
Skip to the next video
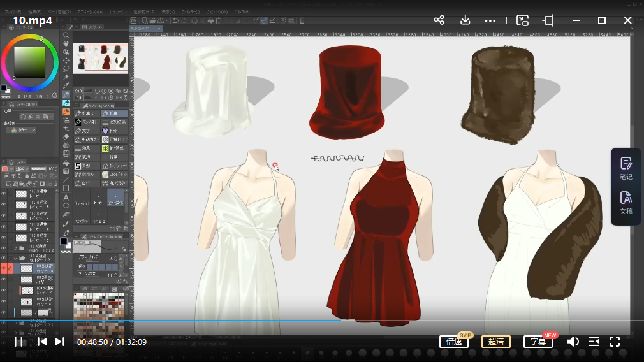[59, 342]
